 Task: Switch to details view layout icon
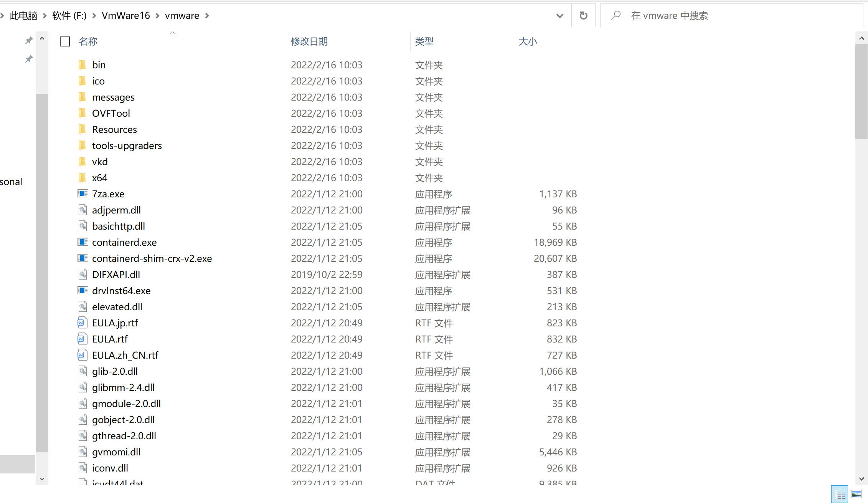pyautogui.click(x=839, y=494)
